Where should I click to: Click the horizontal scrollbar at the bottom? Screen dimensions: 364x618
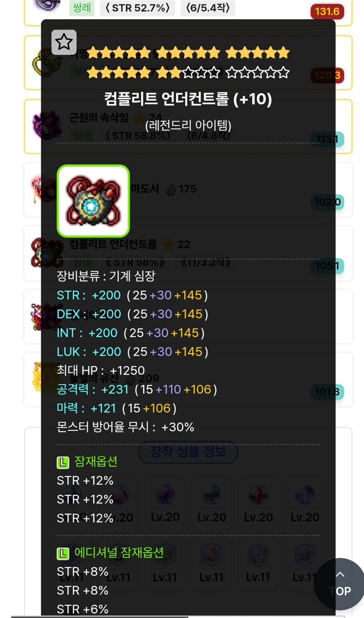[100, 617]
